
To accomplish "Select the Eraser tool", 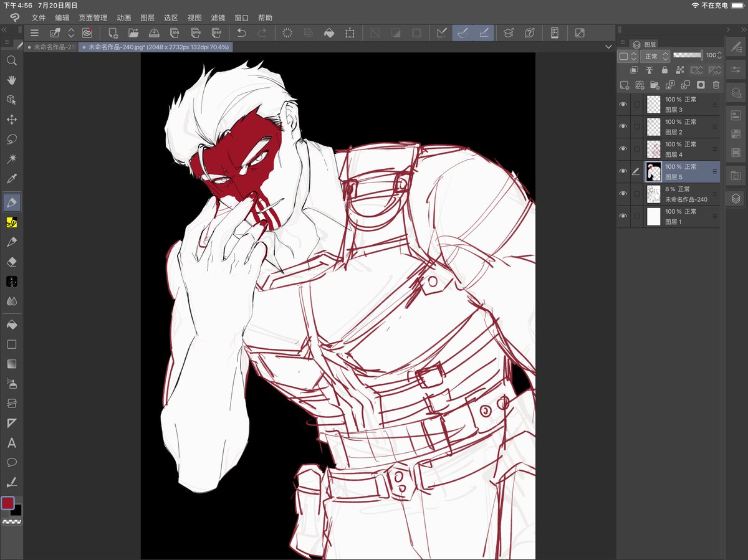I will (11, 262).
